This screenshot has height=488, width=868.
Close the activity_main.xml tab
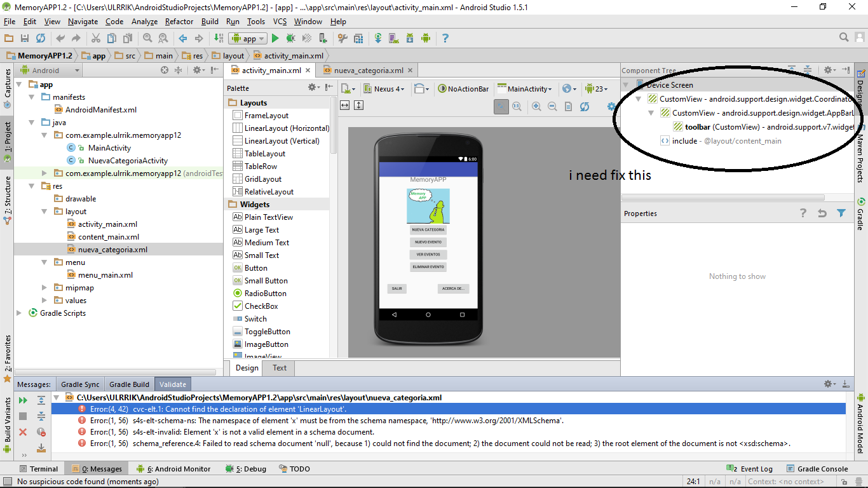pyautogui.click(x=308, y=71)
